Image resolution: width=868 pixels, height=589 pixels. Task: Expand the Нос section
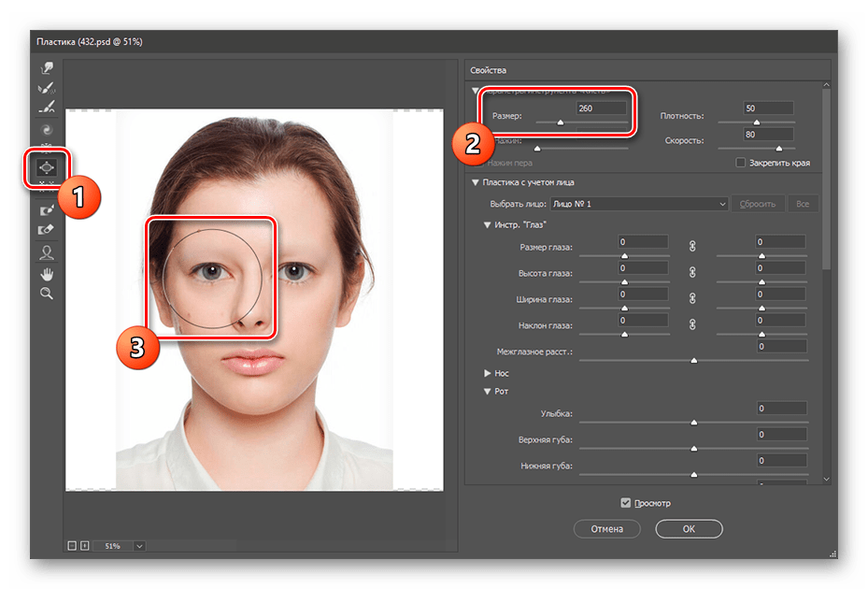point(487,373)
